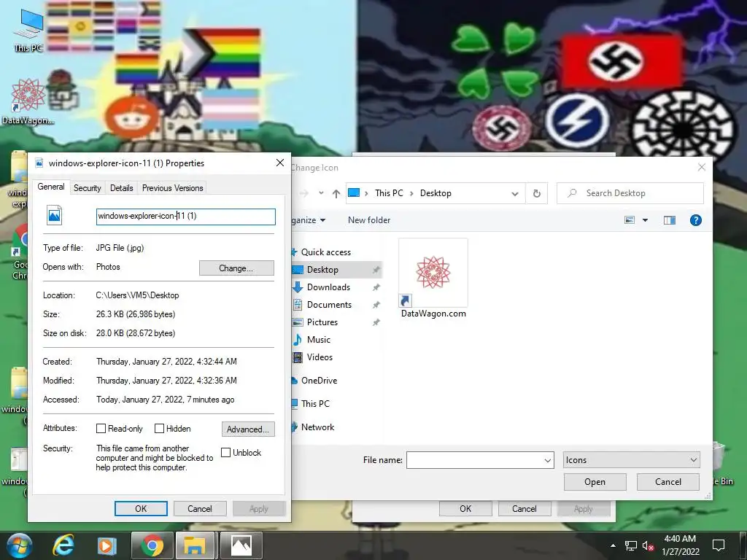The width and height of the screenshot is (747, 560).
Task: Click OK in the background properties window
Action: click(x=465, y=508)
